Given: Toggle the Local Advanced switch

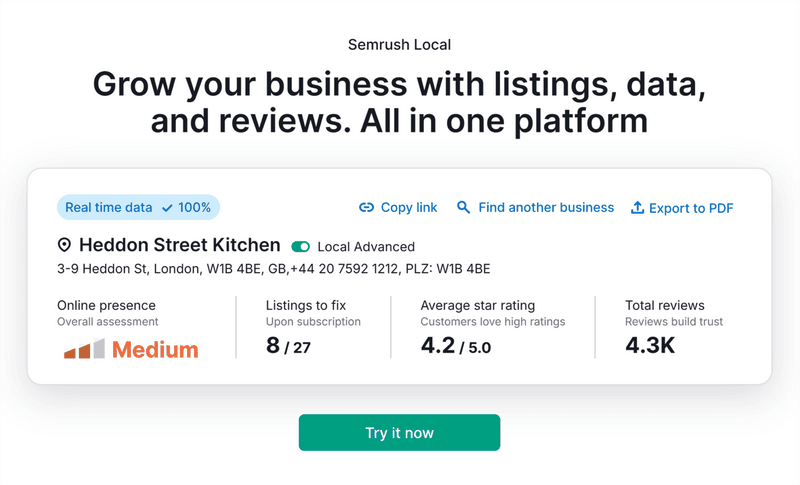Looking at the screenshot, I should pos(300,247).
